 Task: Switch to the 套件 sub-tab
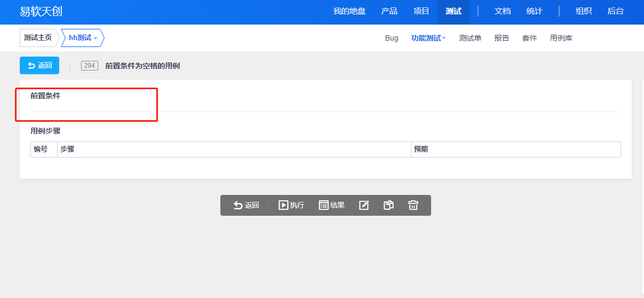(x=529, y=38)
